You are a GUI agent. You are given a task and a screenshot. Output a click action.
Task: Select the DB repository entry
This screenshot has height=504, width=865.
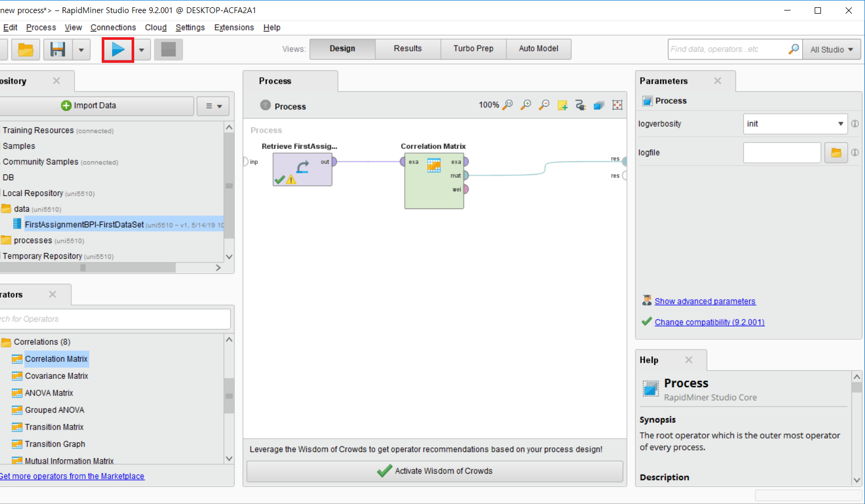pyautogui.click(x=8, y=178)
